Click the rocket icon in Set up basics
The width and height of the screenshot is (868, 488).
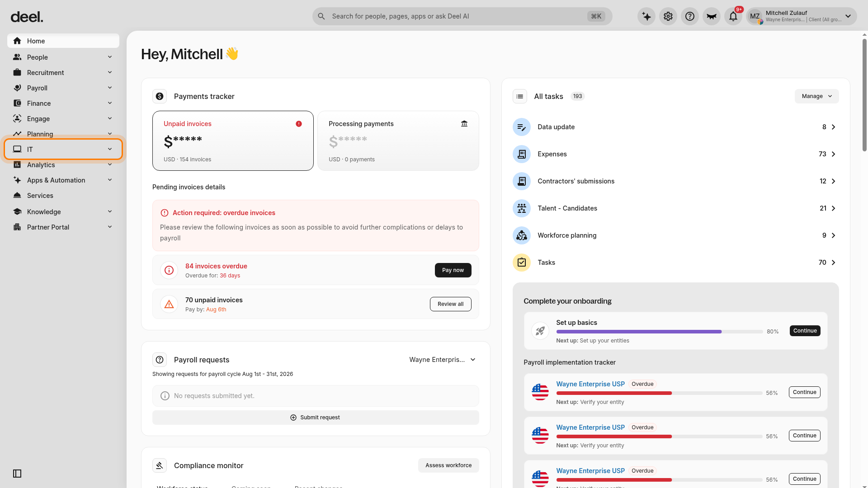point(540,331)
